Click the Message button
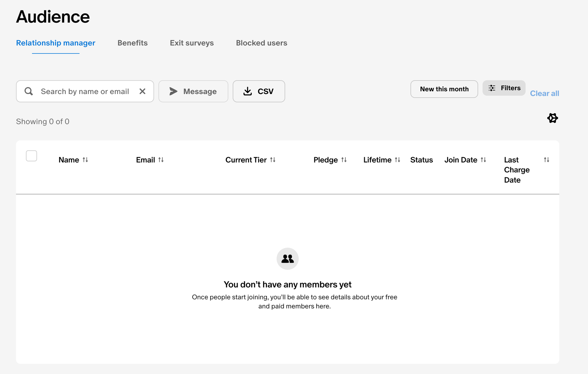The height and width of the screenshot is (374, 588). (x=193, y=91)
